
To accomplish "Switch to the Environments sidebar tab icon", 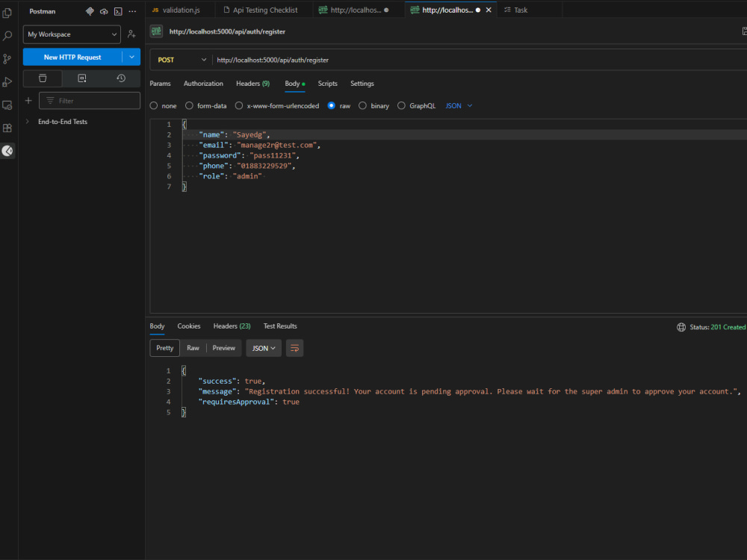I will (x=82, y=78).
